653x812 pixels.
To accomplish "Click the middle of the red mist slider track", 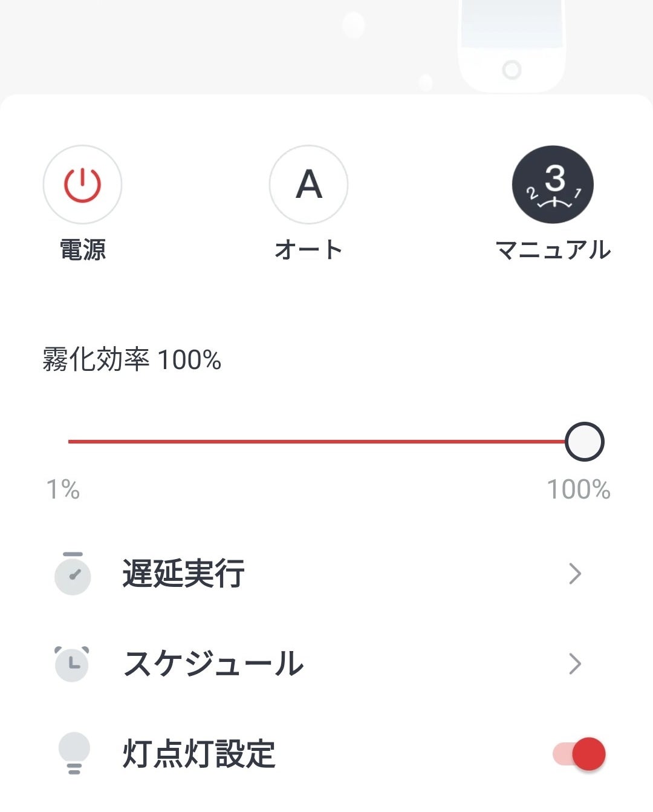I will [x=317, y=442].
